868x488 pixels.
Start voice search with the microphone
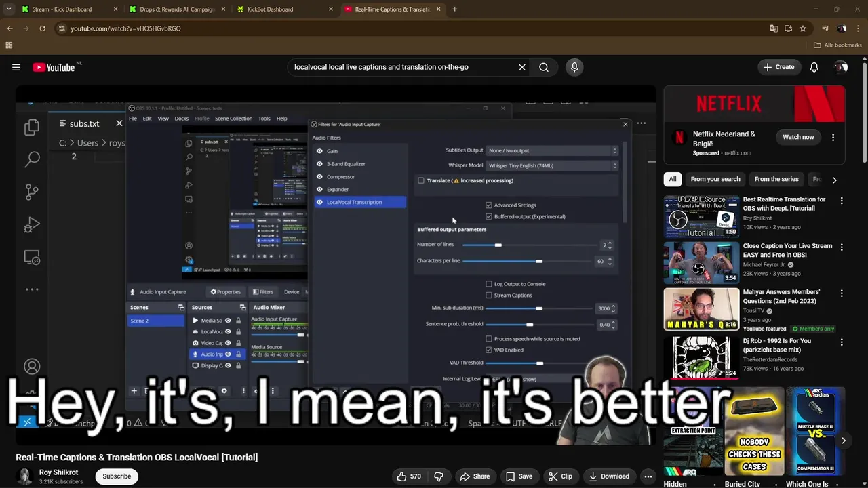click(x=574, y=67)
